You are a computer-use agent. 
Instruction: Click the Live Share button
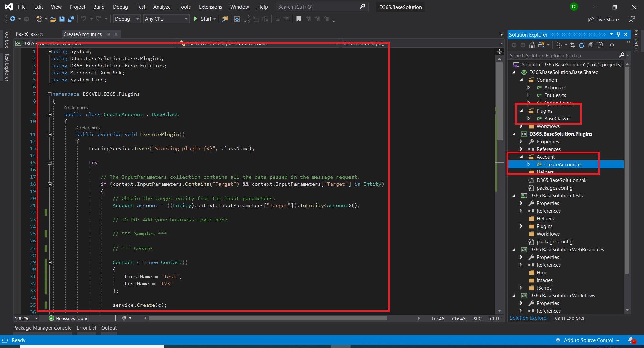pyautogui.click(x=603, y=20)
